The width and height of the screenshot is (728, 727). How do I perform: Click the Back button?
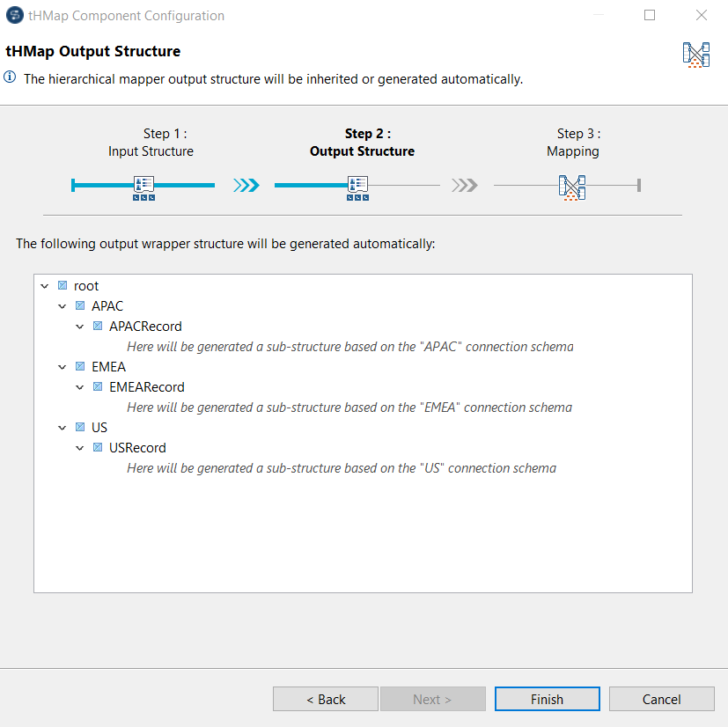point(325,698)
